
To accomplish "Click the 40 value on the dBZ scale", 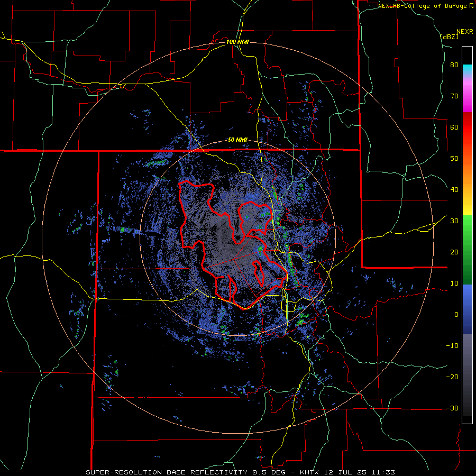I will click(454, 190).
